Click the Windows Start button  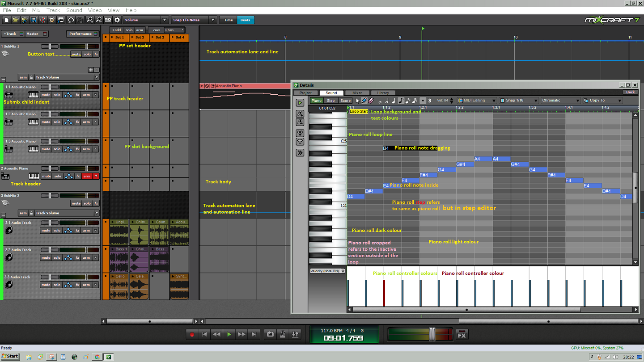[x=10, y=357]
